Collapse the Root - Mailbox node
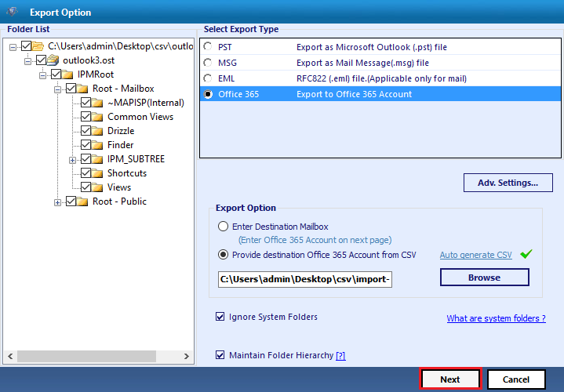The image size is (564, 392). tap(57, 89)
